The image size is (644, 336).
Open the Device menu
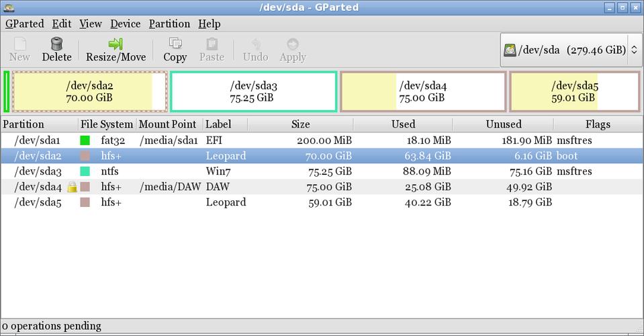(125, 24)
